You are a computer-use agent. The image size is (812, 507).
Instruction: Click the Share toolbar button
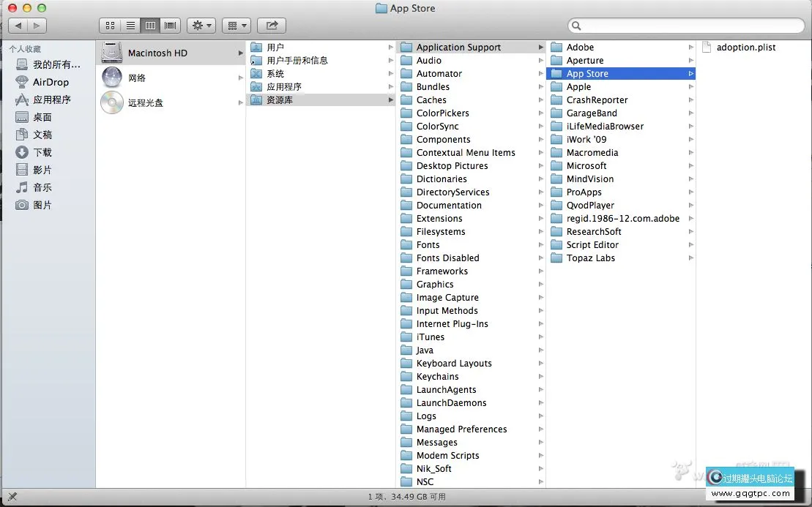tap(272, 26)
